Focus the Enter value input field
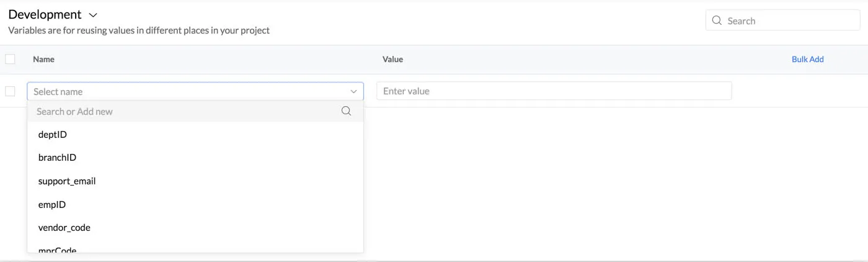Screen dimensions: 868x262 click(x=554, y=91)
